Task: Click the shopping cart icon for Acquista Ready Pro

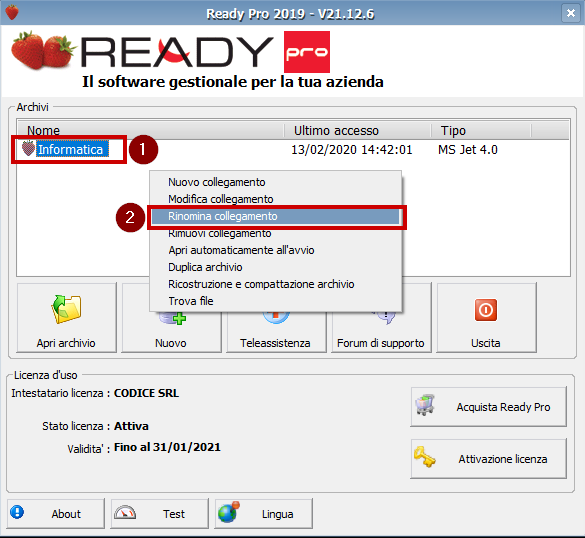Action: (x=425, y=405)
